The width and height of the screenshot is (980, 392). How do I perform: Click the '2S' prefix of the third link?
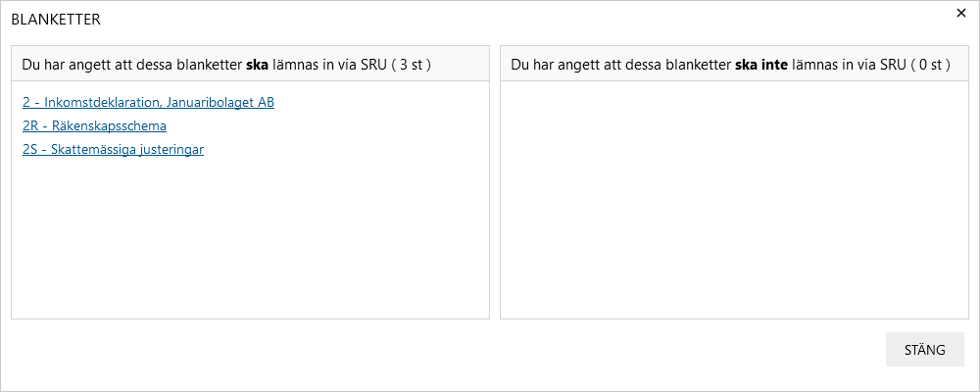30,150
